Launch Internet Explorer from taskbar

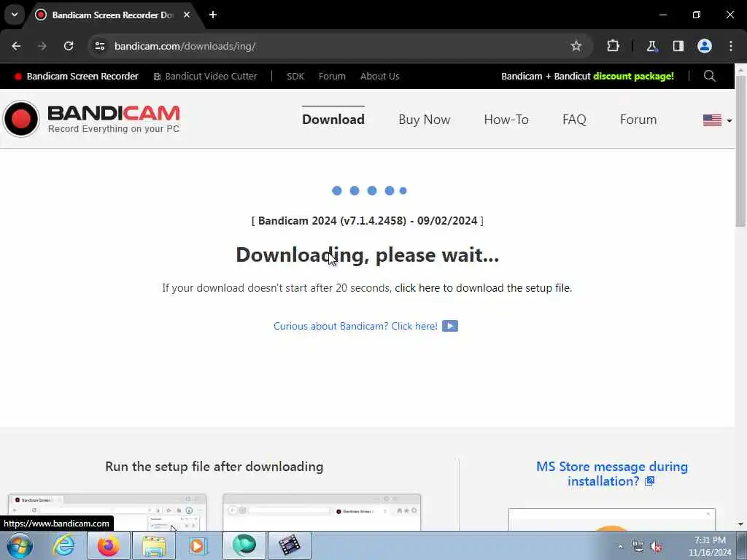coord(64,545)
